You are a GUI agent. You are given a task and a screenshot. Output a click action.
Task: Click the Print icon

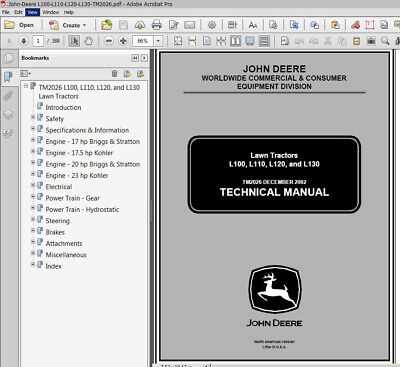pos(156,25)
